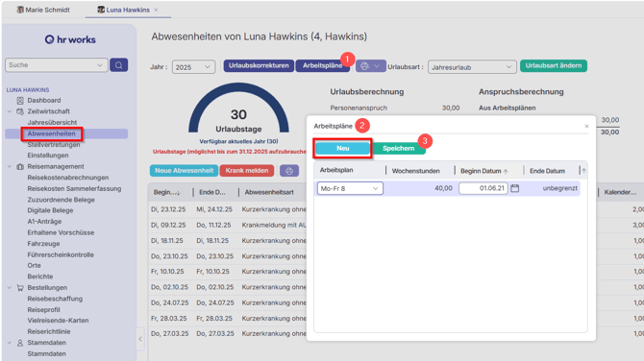Select the absence row Di, 09.12.25
The height and width of the screenshot is (361, 644).
click(228, 226)
